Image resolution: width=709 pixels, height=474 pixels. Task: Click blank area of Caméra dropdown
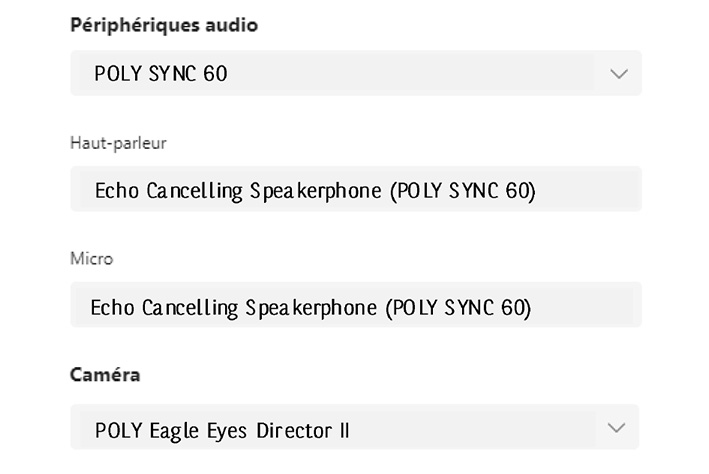(480, 429)
